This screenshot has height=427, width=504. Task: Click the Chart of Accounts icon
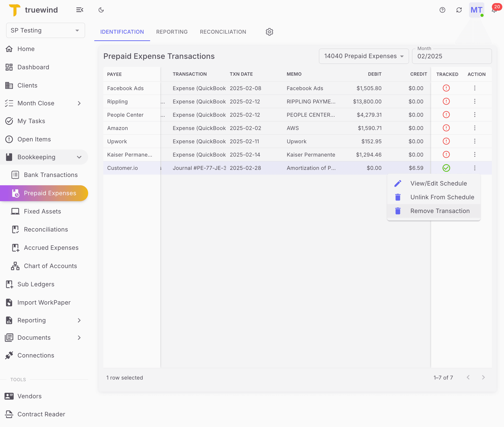[15, 266]
